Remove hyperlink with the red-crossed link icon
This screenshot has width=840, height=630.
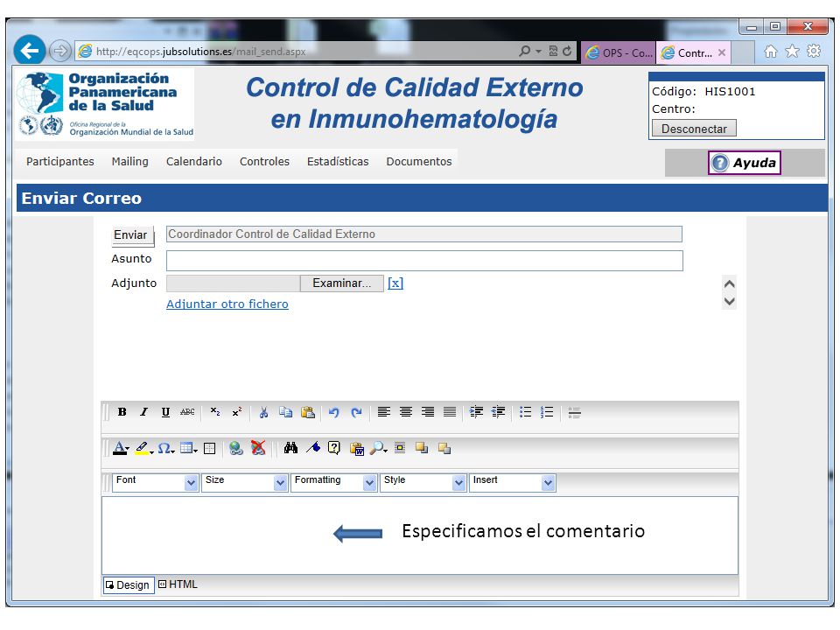(x=258, y=448)
